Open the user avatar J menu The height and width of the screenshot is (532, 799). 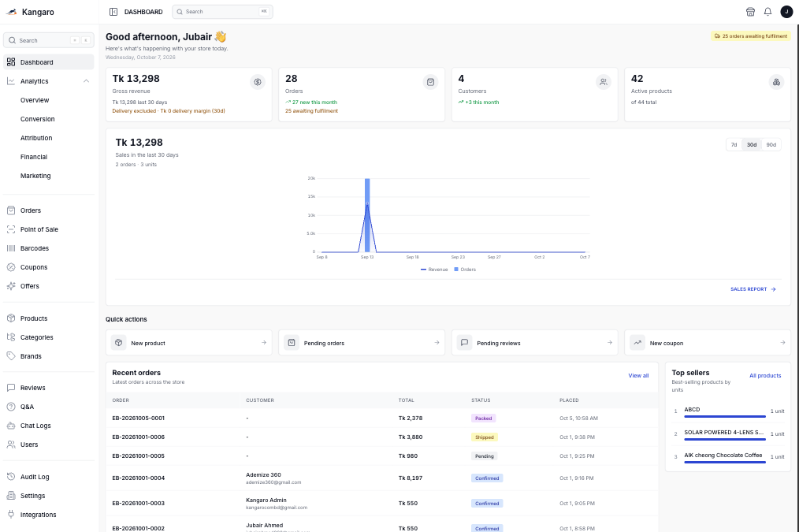[x=786, y=12]
